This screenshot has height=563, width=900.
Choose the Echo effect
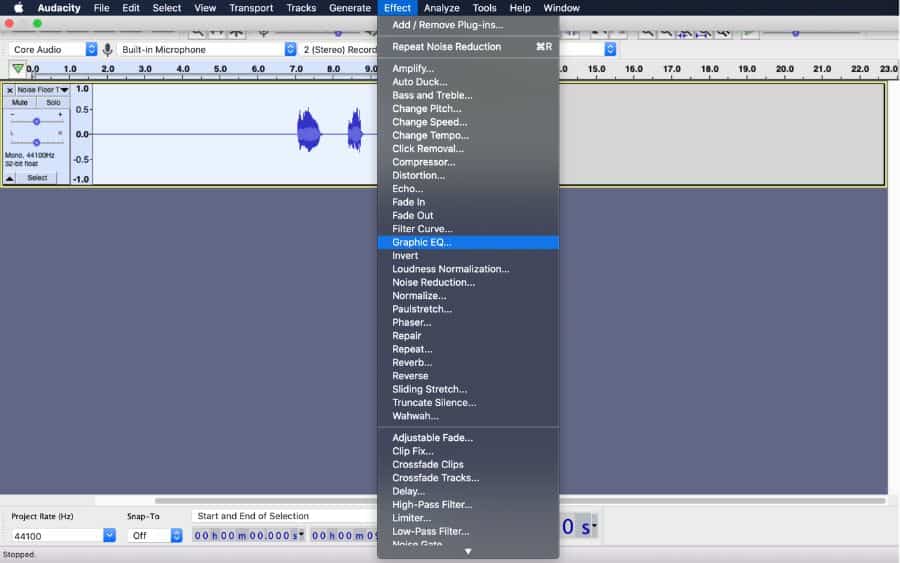[468, 189]
